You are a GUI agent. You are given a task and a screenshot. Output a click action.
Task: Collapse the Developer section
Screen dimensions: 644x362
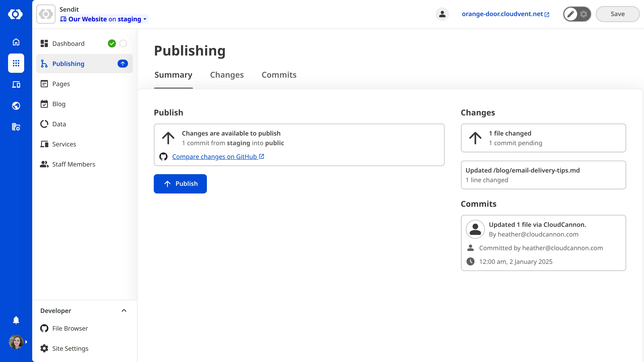124,311
